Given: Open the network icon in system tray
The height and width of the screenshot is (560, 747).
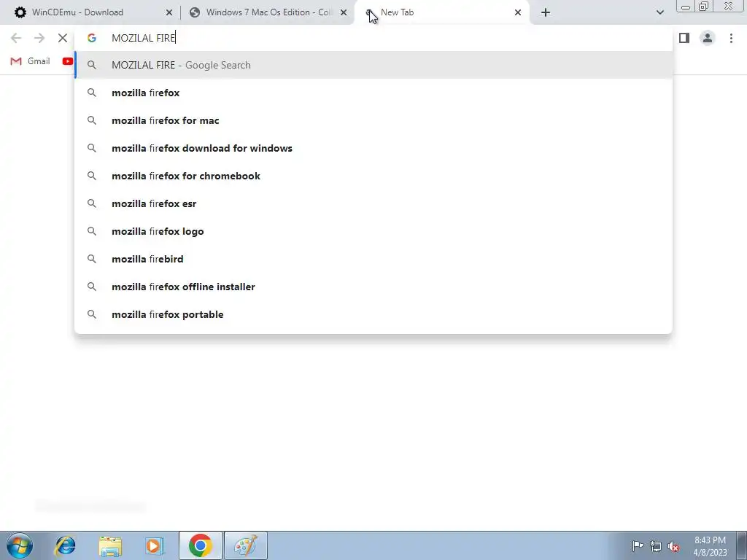Looking at the screenshot, I should (656, 546).
